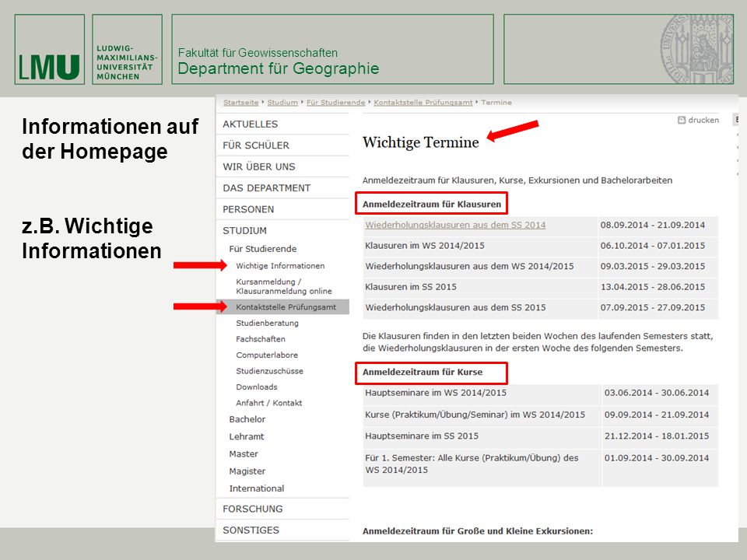747x560 pixels.
Task: Open Studium breadcrumb link
Action: tap(282, 103)
